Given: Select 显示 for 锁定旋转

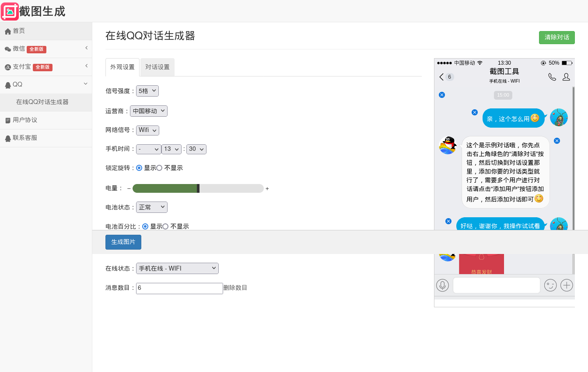Looking at the screenshot, I should [139, 168].
